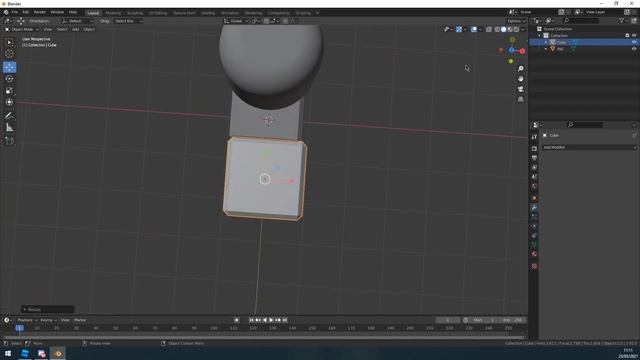Switch to the Modeling workspace tab

(x=113, y=13)
